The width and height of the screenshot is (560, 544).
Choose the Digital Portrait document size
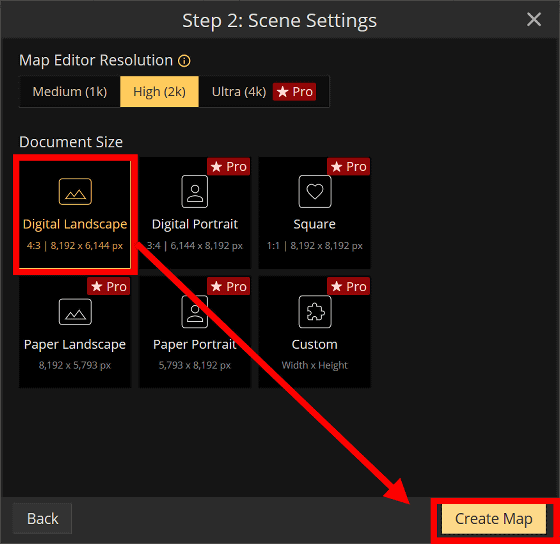pos(195,213)
